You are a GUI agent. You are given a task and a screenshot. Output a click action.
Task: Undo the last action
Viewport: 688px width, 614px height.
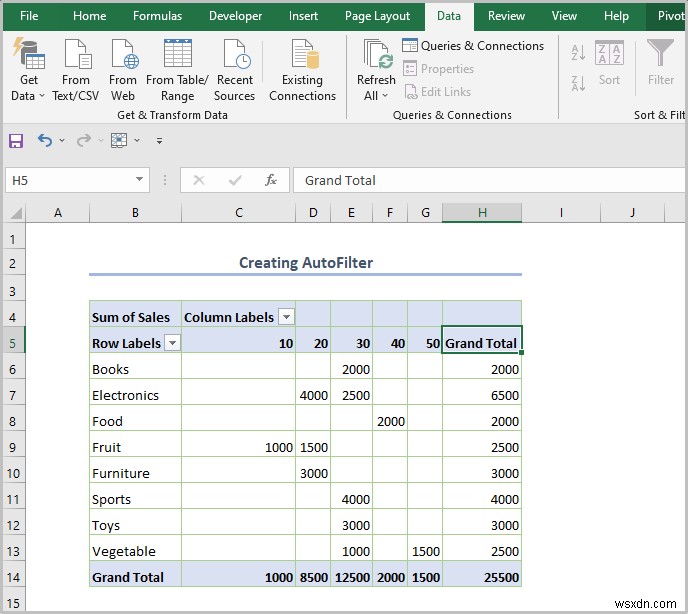(x=45, y=140)
